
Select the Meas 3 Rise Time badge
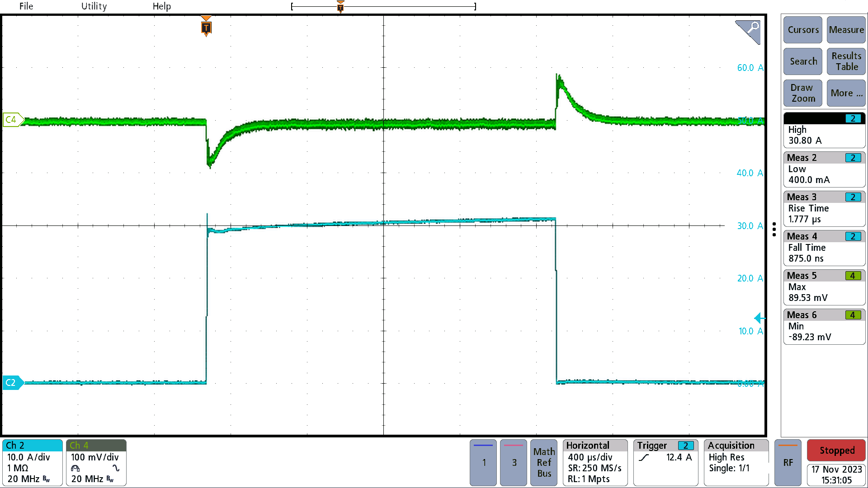824,208
